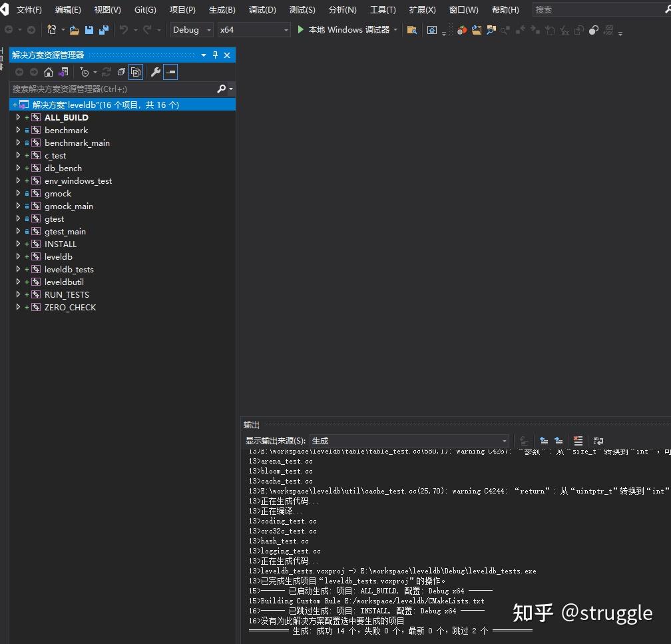The image size is (671, 644).
Task: Collapse all nodes via Solution Explorer collapse icon
Action: (121, 71)
